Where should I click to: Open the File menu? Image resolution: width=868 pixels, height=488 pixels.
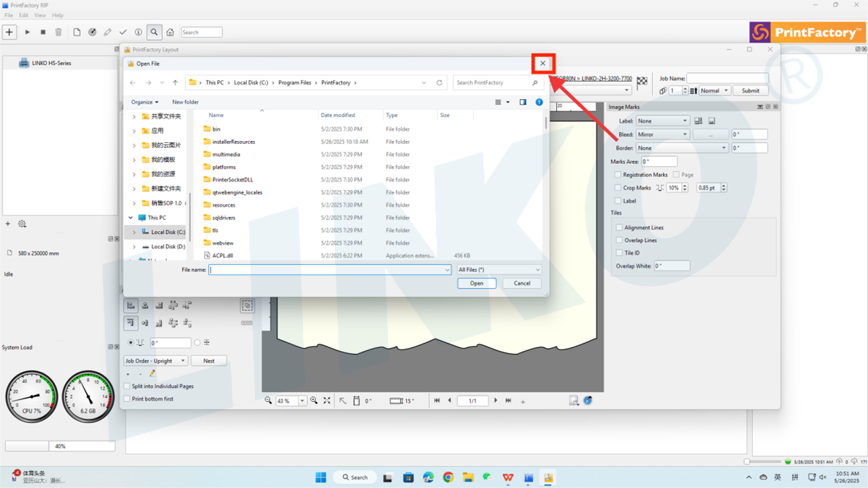[x=9, y=15]
